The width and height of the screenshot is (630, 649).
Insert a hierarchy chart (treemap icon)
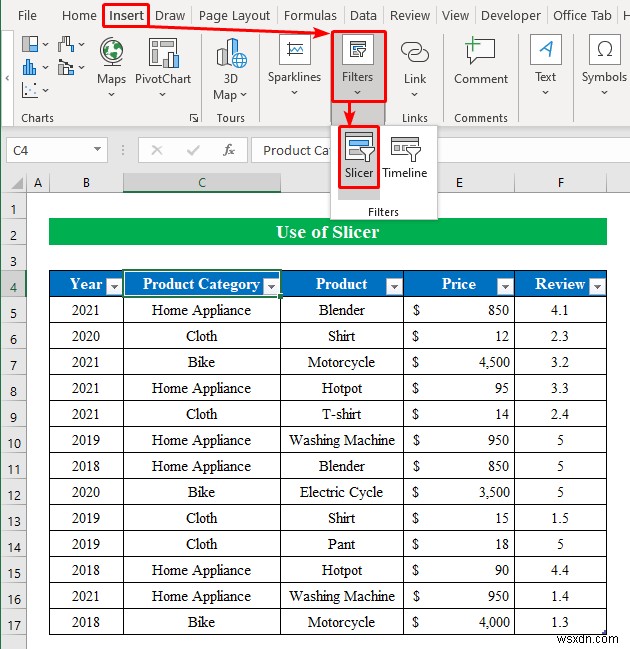point(30,44)
